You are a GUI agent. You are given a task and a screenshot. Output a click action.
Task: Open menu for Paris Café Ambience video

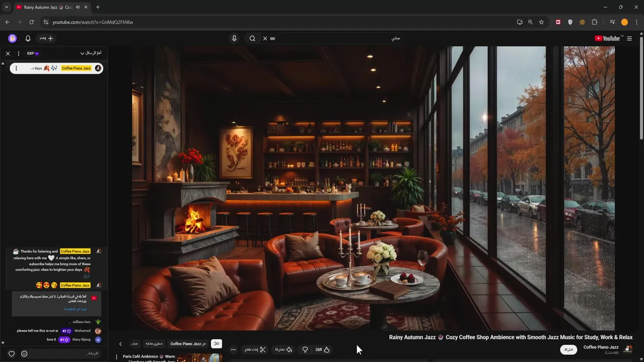117,357
